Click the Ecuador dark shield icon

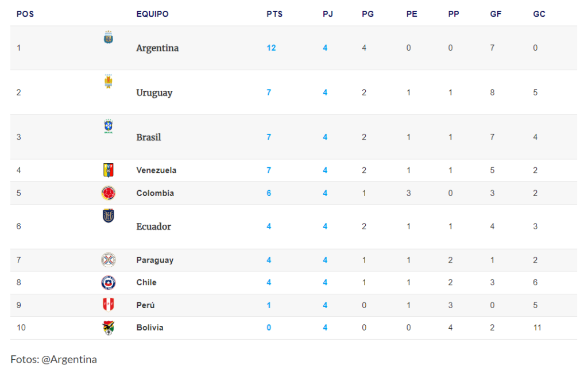(109, 216)
